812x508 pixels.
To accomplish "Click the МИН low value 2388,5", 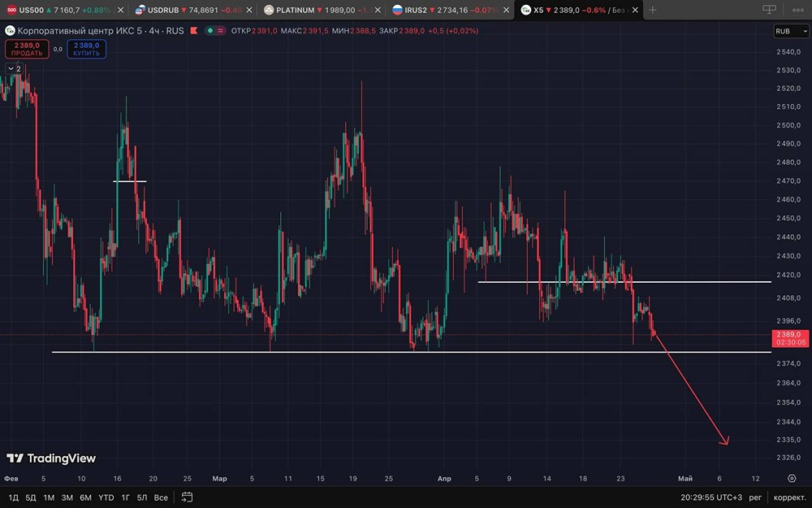I will [x=363, y=31].
